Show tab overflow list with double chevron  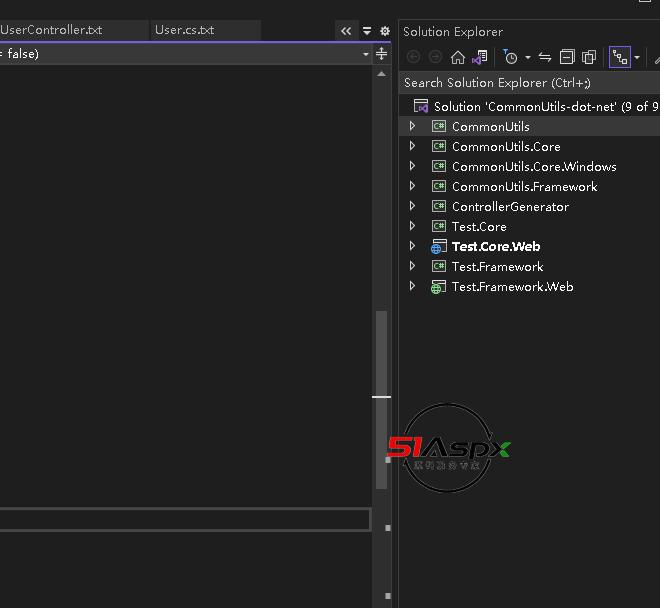[346, 31]
